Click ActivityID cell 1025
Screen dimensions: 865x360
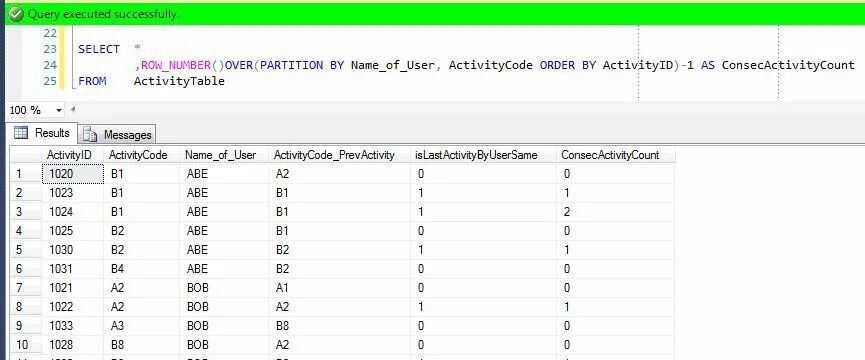point(73,231)
